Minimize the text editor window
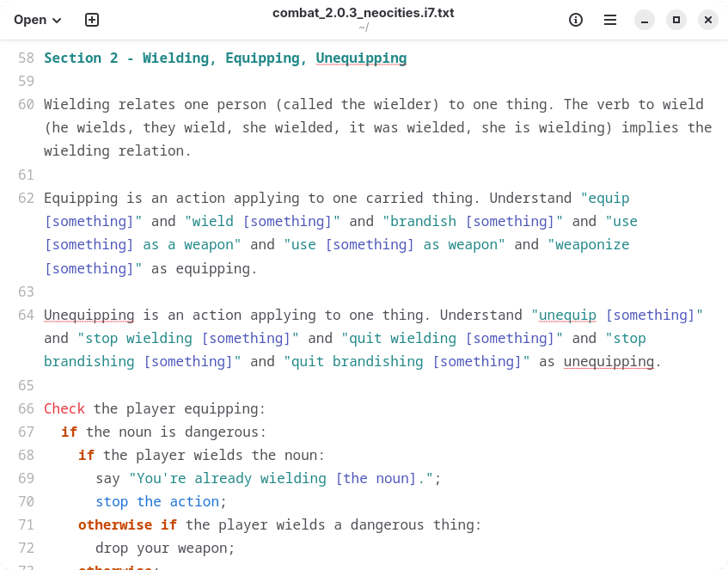Screen dimensions: 728x570 (x=645, y=20)
